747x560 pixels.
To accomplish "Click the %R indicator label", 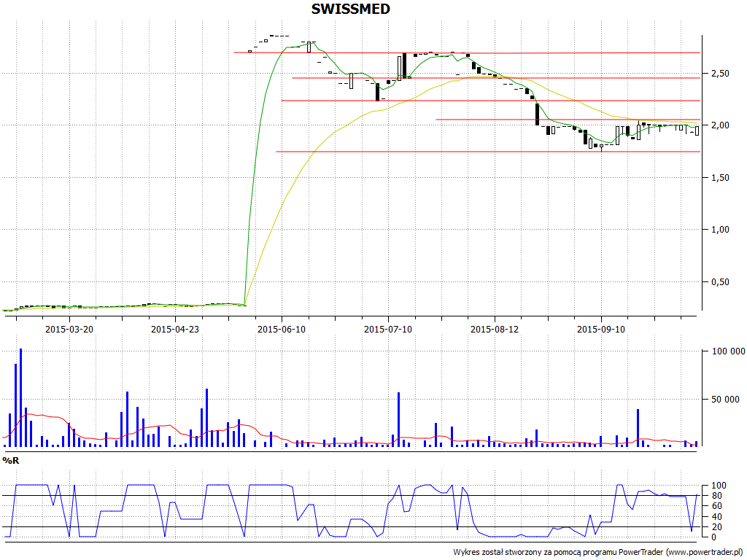I will click(x=10, y=461).
